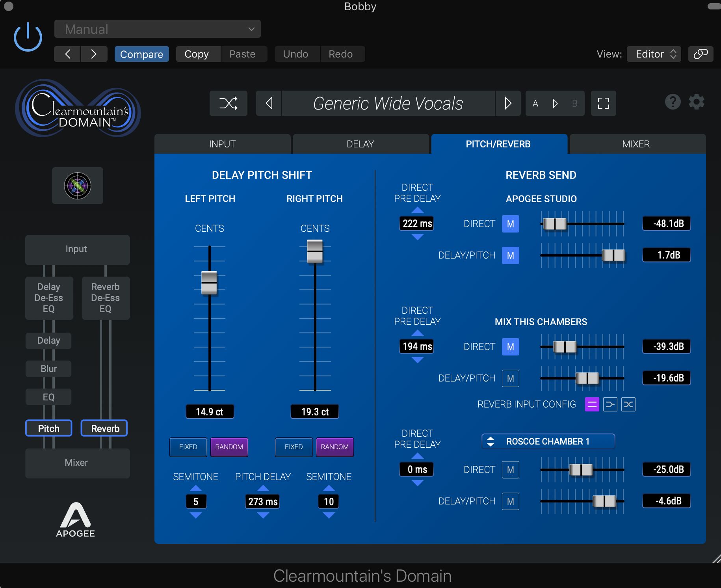The width and height of the screenshot is (721, 588).
Task: Click the colorful spectrum visualizer icon
Action: tap(78, 186)
